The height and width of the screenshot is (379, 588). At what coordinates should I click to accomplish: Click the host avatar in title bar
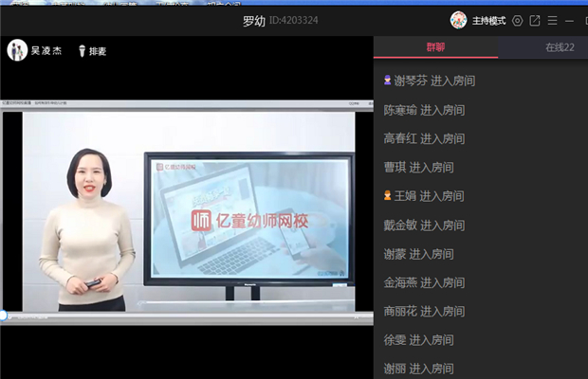pyautogui.click(x=458, y=20)
